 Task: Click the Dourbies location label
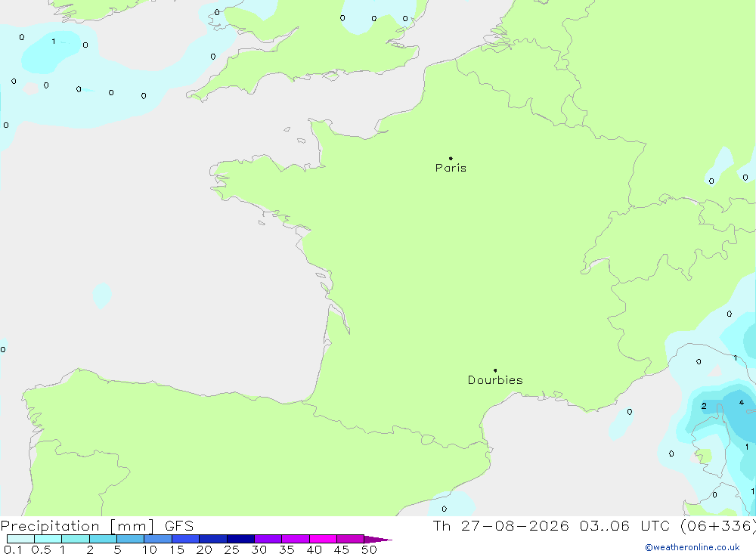click(x=495, y=380)
